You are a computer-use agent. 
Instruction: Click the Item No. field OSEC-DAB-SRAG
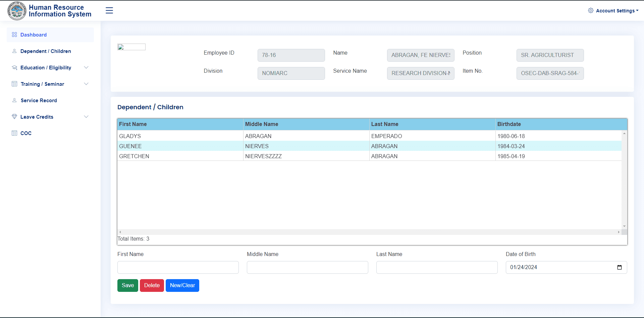pos(550,73)
